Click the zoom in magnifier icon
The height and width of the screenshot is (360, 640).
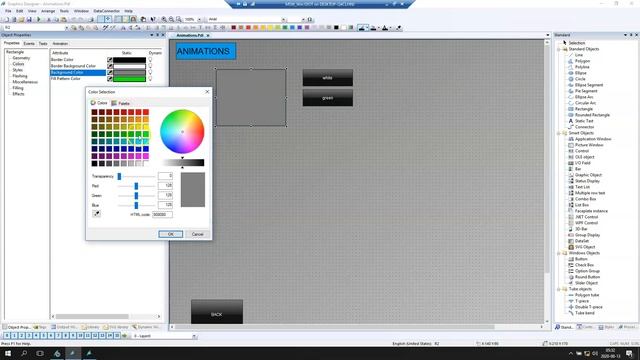(164, 20)
